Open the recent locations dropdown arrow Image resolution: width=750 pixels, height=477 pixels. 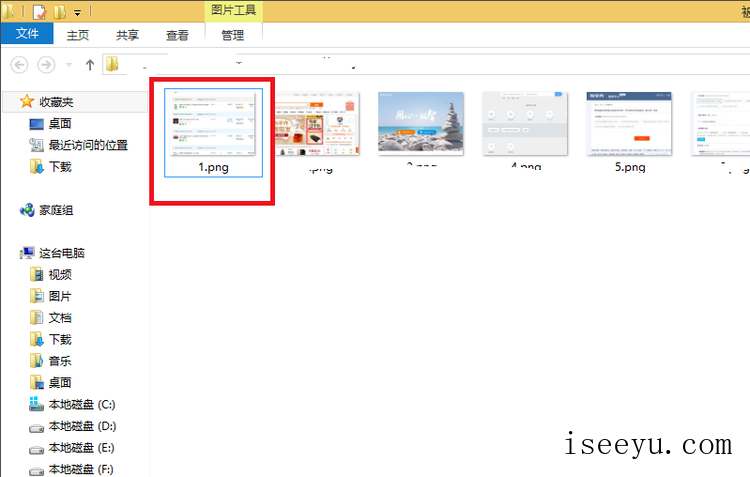pos(69,65)
